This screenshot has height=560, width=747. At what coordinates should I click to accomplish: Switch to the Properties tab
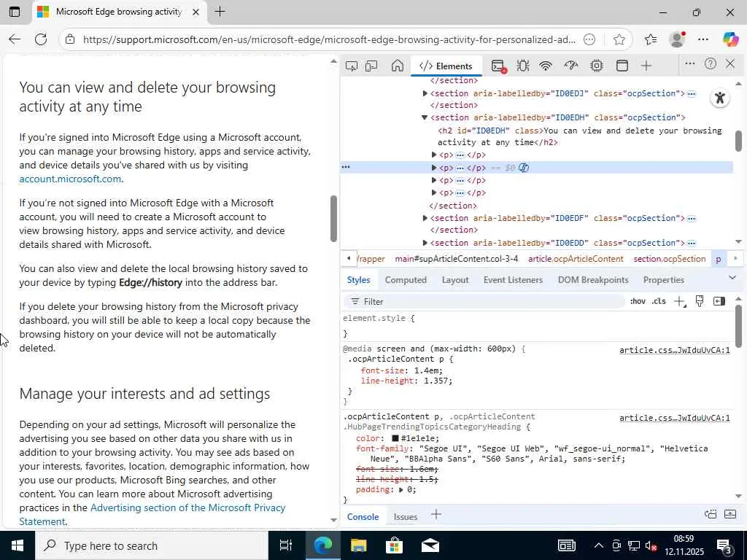pos(664,280)
